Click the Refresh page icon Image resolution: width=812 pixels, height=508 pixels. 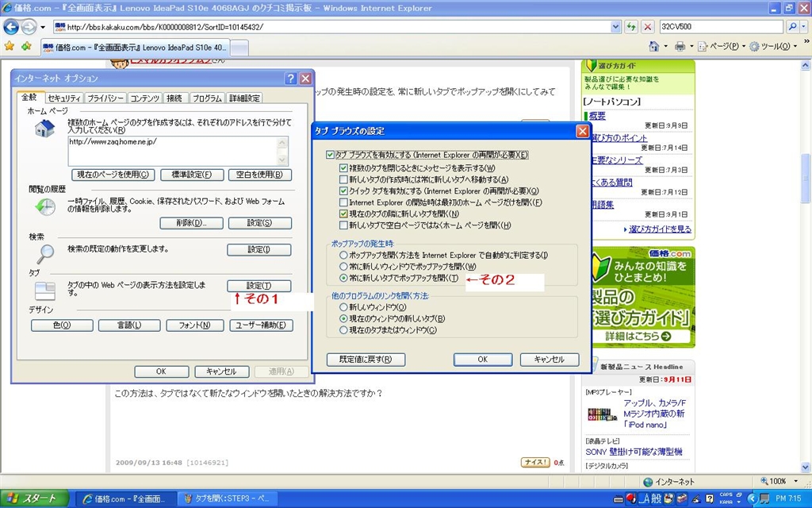[630, 26]
